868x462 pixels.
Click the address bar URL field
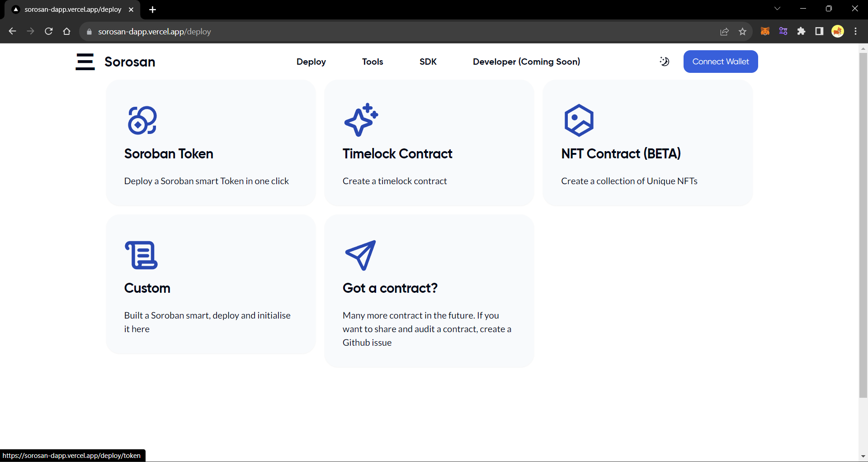coord(398,31)
